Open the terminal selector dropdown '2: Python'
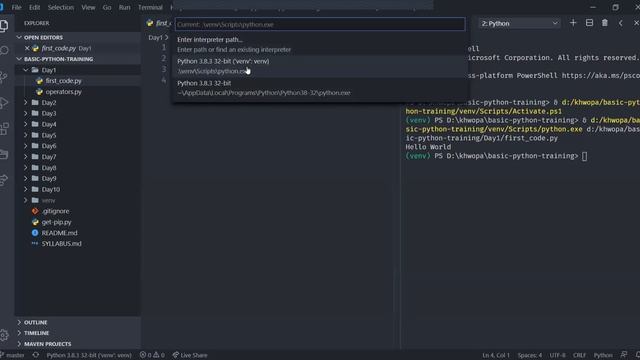 [x=519, y=24]
